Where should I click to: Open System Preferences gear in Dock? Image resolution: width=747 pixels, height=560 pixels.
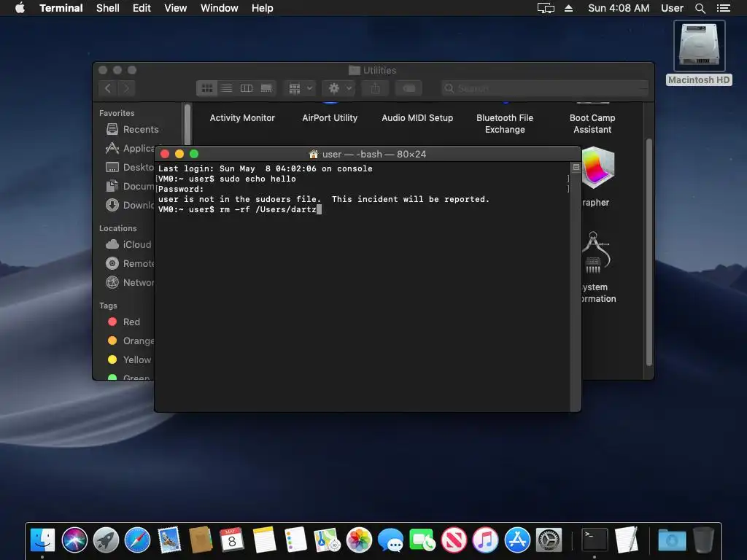(549, 540)
